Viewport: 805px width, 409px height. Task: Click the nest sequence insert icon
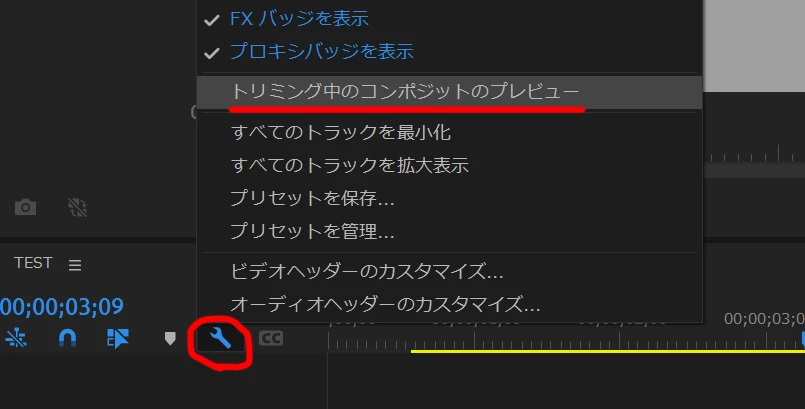point(16,339)
